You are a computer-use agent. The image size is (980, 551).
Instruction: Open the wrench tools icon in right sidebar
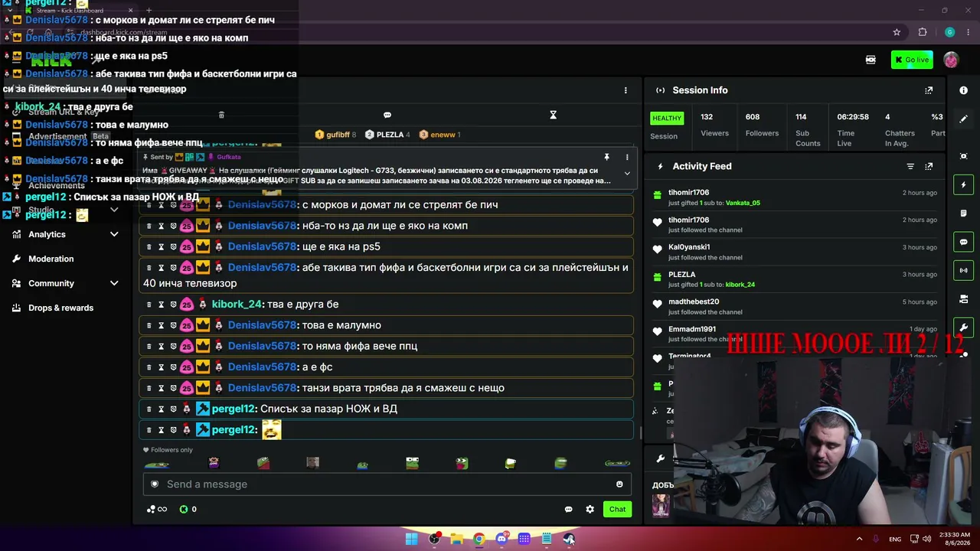pos(963,328)
